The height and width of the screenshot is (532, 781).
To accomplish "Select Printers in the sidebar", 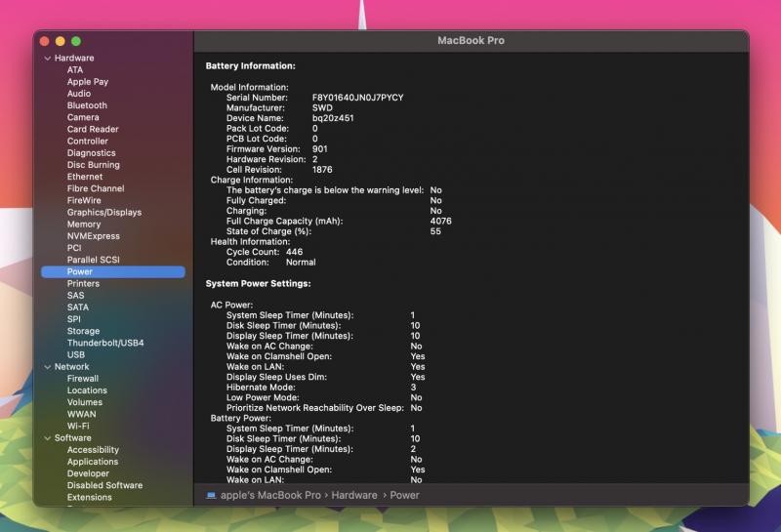I will coord(83,284).
